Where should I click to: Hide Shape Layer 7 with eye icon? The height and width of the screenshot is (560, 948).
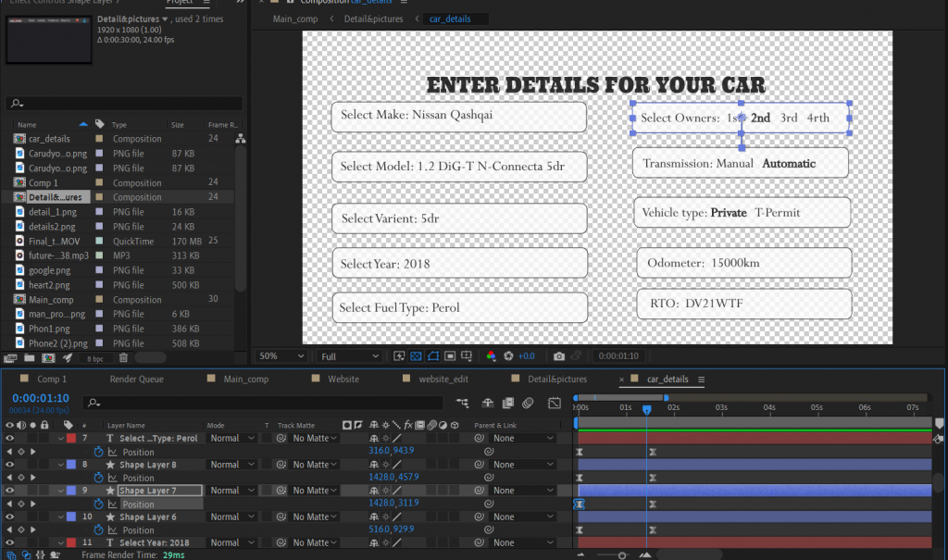coord(9,491)
